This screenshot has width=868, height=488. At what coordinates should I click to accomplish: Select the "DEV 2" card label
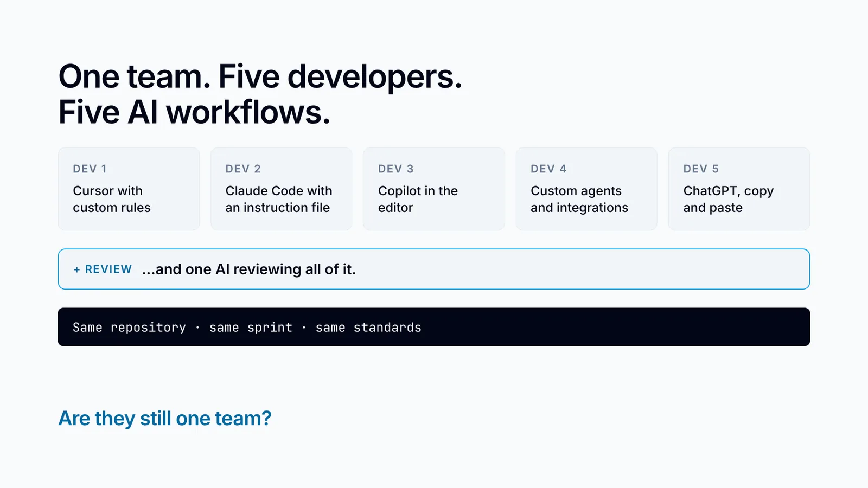pyautogui.click(x=243, y=169)
